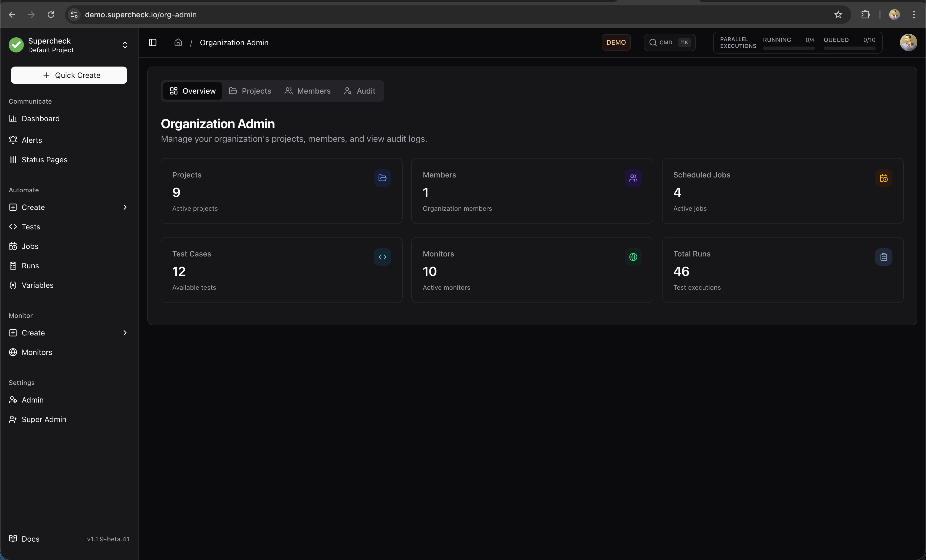Collapse the sidebar using the panel icon
This screenshot has width=926, height=560.
point(152,42)
